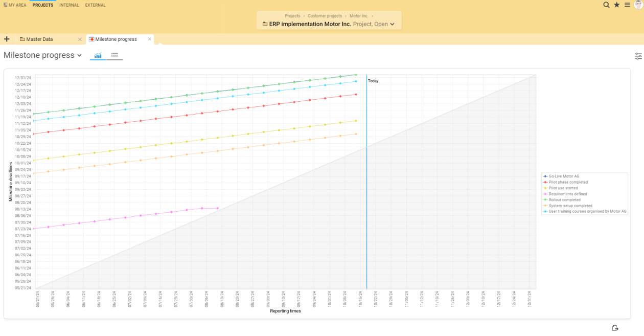This screenshot has height=336, width=644.
Task: Open the favorites star menu
Action: (x=616, y=5)
